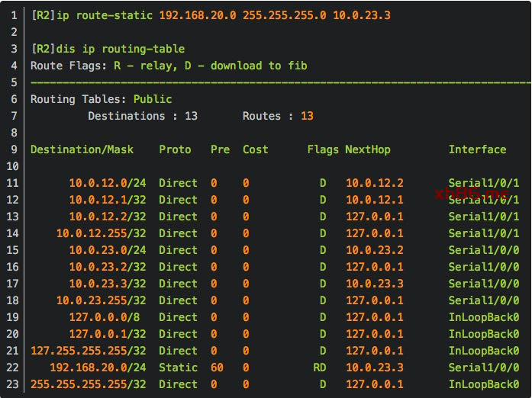Click the NextHop column header
The image size is (532, 398).
pyautogui.click(x=367, y=149)
